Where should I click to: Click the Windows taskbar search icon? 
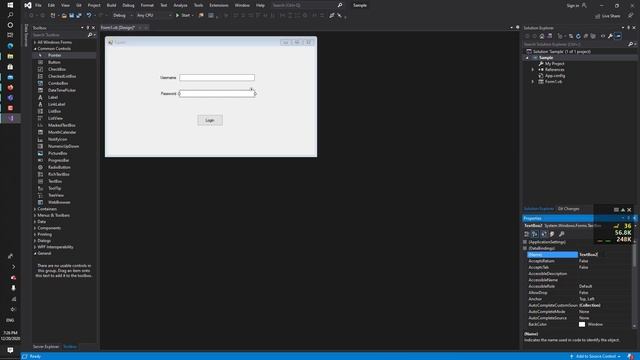click(10, 15)
